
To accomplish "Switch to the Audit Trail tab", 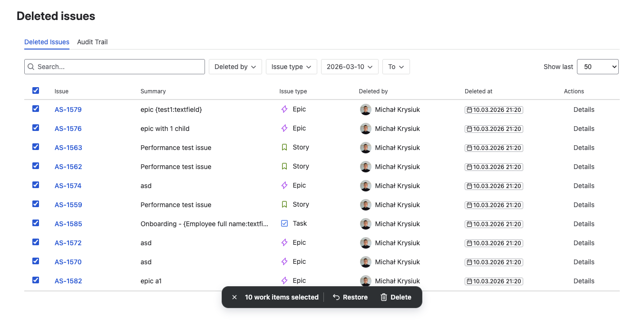I will coord(92,42).
